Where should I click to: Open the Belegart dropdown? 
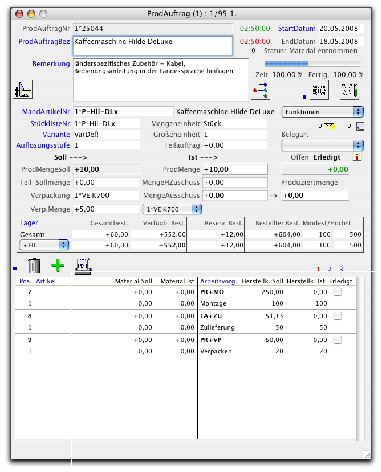[322, 145]
